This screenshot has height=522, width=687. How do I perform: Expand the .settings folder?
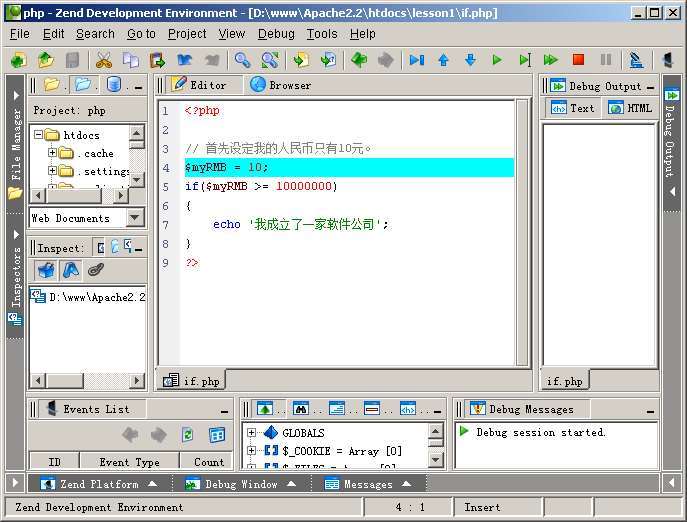click(x=52, y=170)
